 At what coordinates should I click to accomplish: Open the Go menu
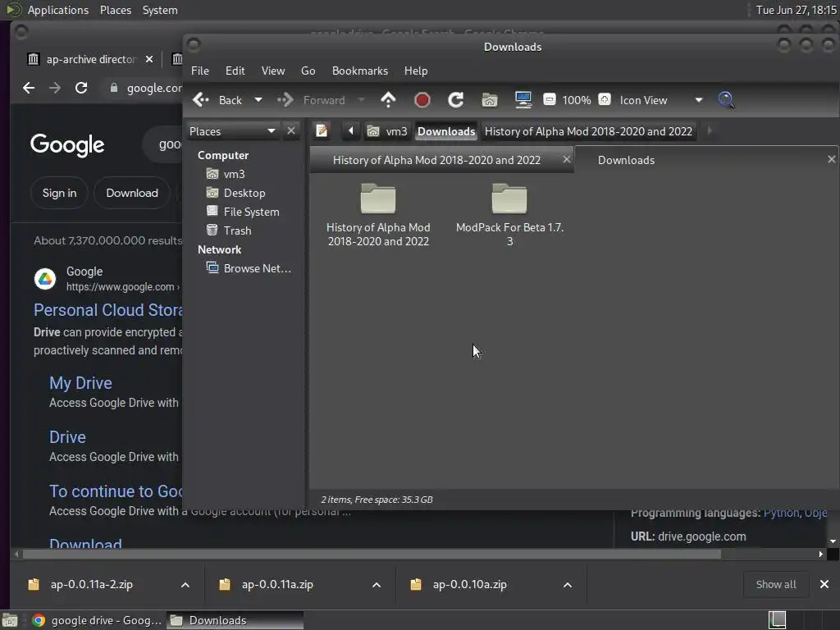[x=308, y=71]
